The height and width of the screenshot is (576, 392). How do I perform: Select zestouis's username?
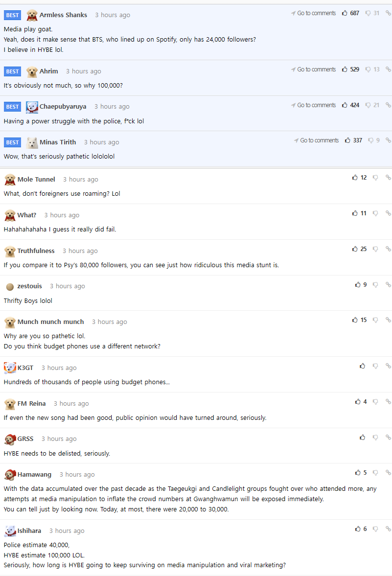(30, 286)
